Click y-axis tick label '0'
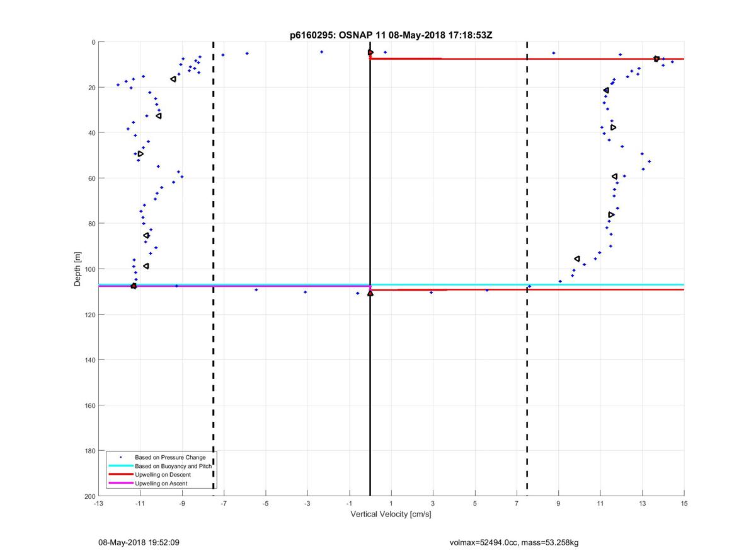 coord(93,42)
